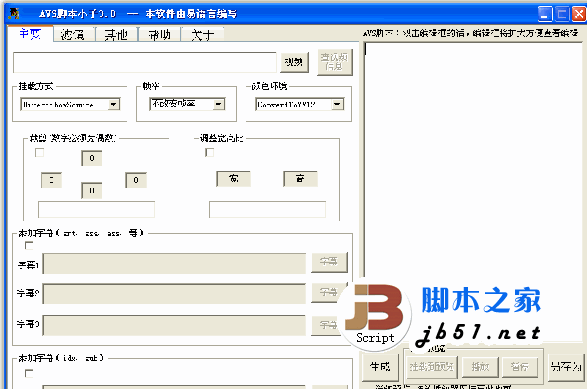Viewport: 587px width, 389px height.
Task: Open the 关于 tab
Action: (203, 35)
